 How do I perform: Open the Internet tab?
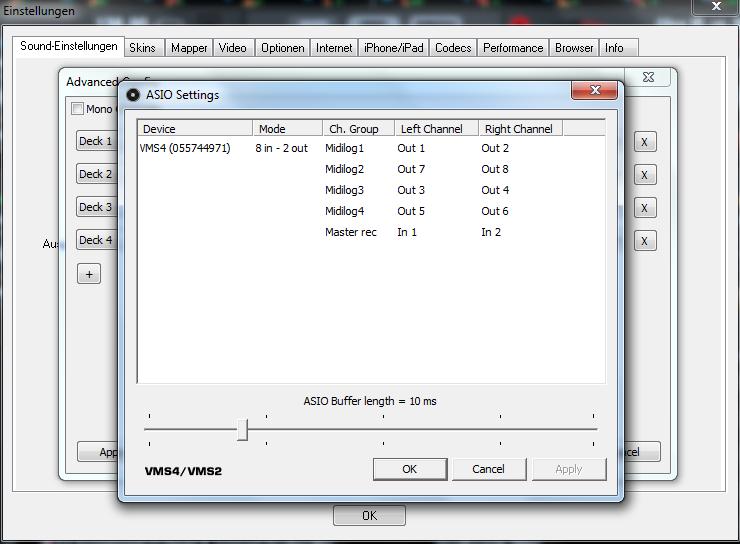(x=334, y=48)
